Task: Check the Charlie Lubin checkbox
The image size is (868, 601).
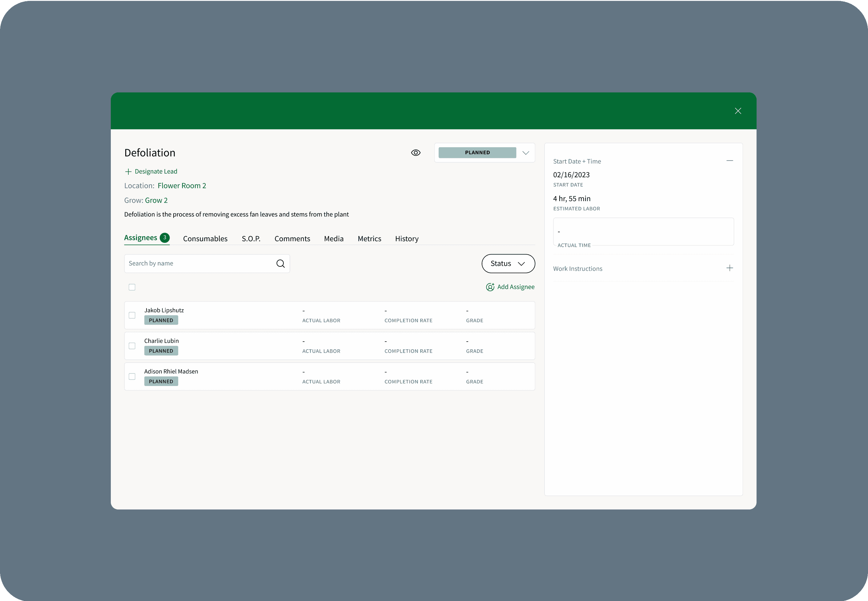Action: (x=132, y=346)
